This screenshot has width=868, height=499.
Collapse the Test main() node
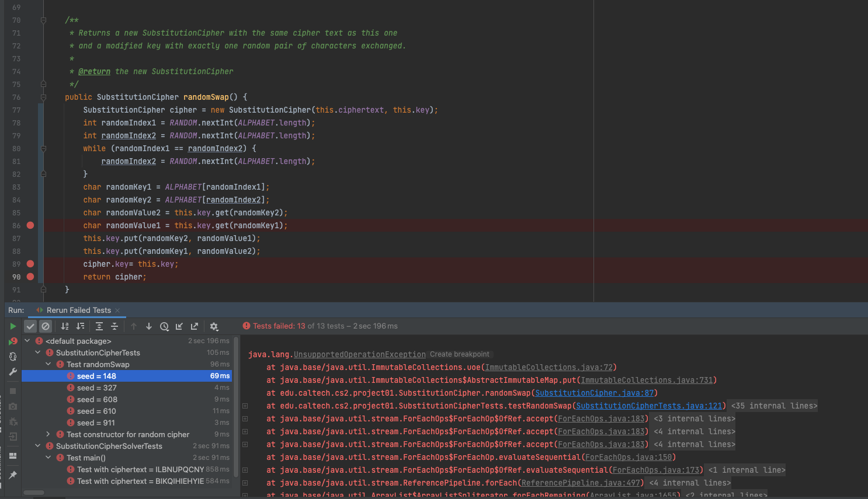tap(48, 458)
